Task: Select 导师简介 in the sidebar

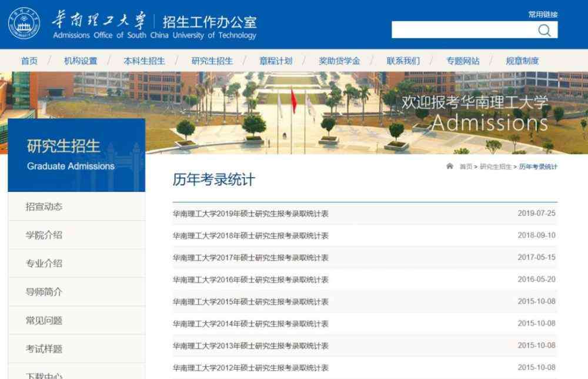Action: click(x=77, y=292)
